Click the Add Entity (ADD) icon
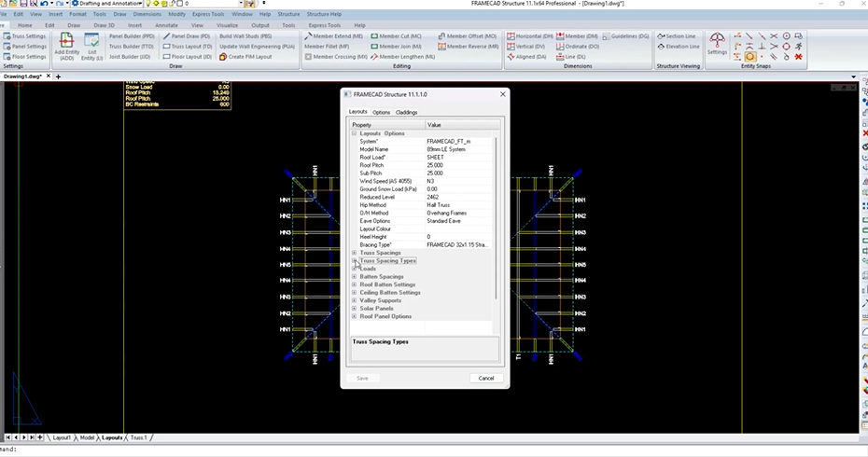The width and height of the screenshot is (868, 457). (x=66, y=46)
